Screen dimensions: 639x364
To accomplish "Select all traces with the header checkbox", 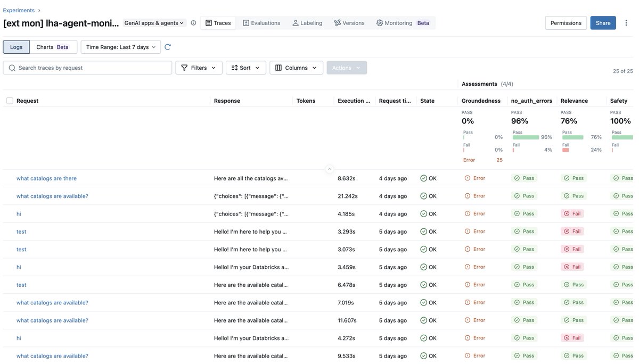I will click(x=10, y=101).
